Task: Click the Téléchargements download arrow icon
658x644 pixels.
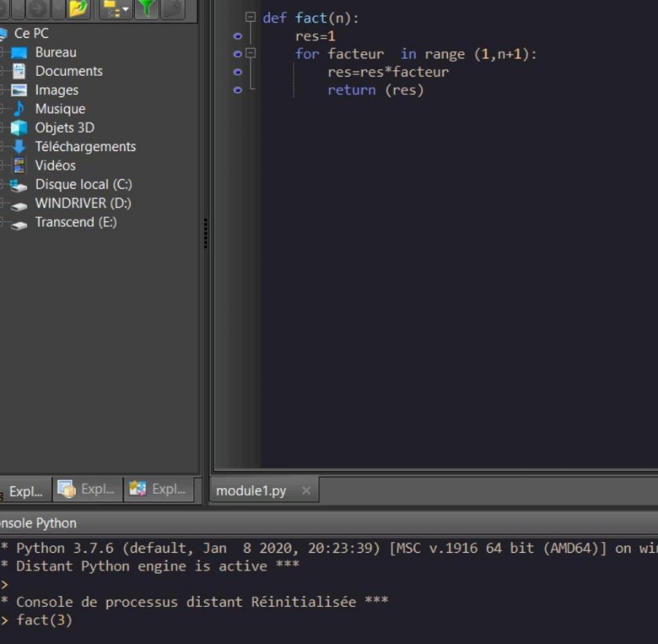Action: (x=19, y=147)
